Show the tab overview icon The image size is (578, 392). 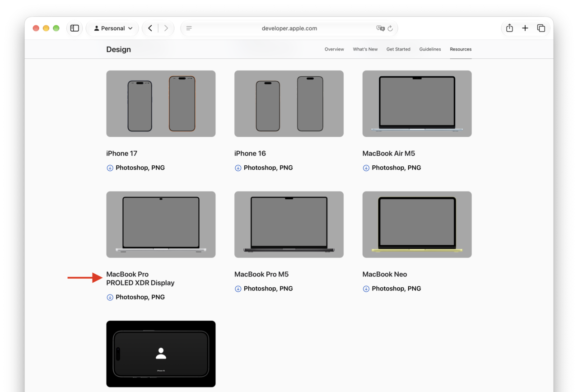coord(541,28)
